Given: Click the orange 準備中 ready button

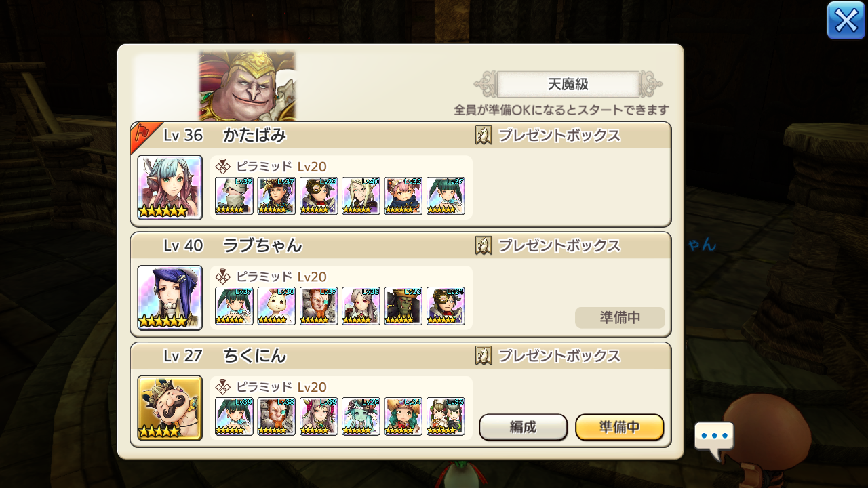Looking at the screenshot, I should coord(619,427).
